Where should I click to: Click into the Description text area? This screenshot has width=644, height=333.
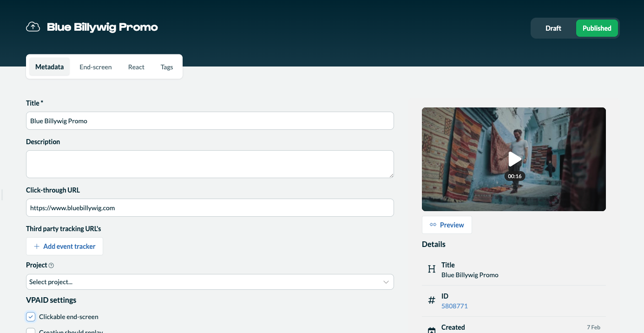point(210,164)
